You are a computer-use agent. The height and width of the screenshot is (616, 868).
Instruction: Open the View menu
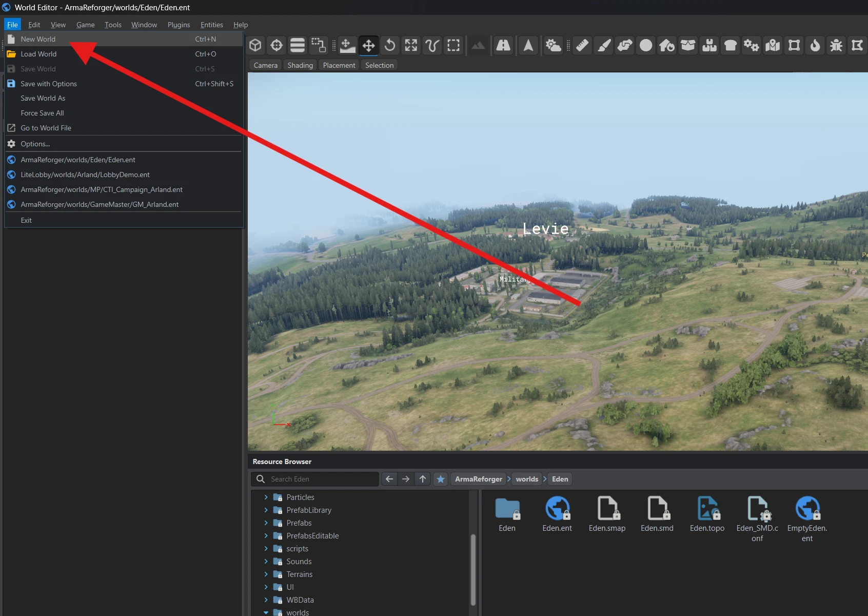click(x=58, y=25)
